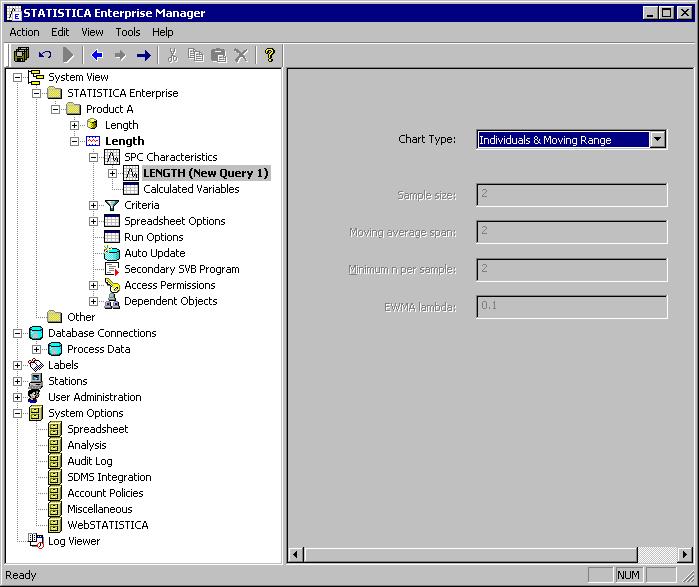Image resolution: width=699 pixels, height=587 pixels.
Task: Collapse the Product A folder
Action: (x=55, y=109)
